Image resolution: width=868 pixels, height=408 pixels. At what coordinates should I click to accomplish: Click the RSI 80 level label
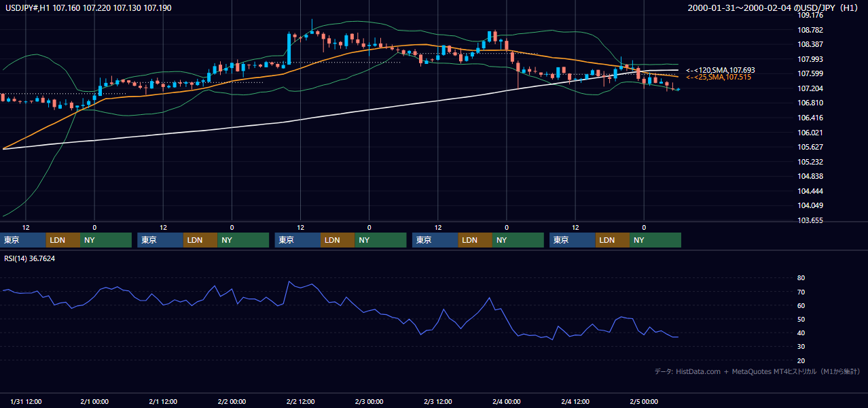point(801,278)
